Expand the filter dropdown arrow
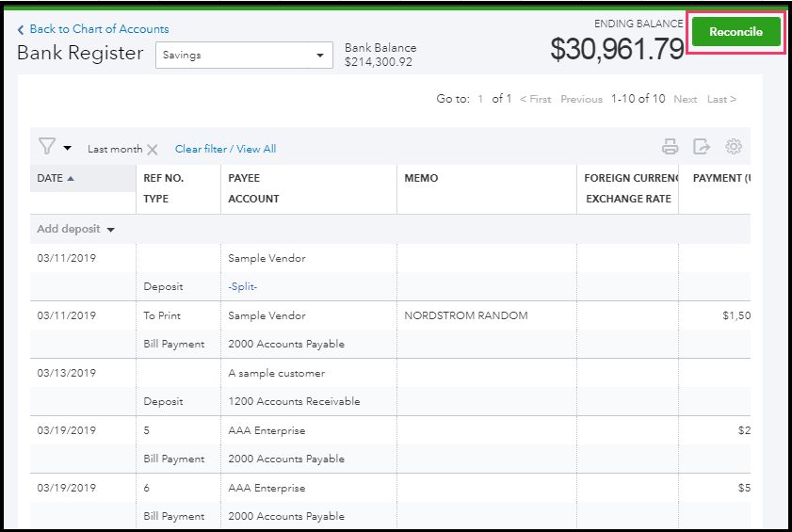This screenshot has width=792, height=532. 68,148
